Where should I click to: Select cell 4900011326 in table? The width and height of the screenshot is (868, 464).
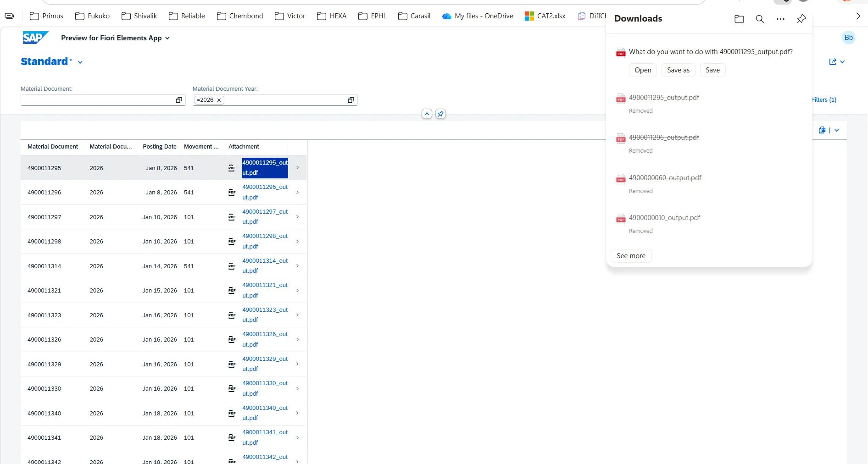tap(44, 340)
